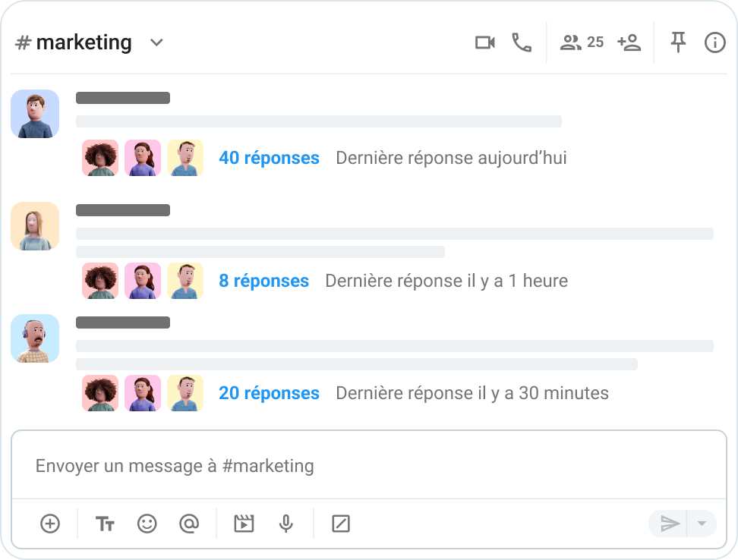Click the message field for #marketing
738x560 pixels.
pos(368,465)
